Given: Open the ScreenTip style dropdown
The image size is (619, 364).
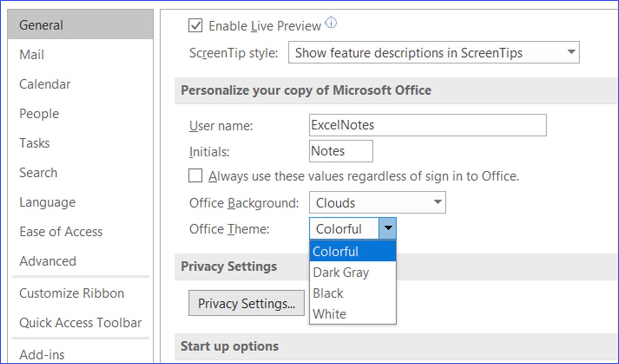Looking at the screenshot, I should [x=571, y=52].
